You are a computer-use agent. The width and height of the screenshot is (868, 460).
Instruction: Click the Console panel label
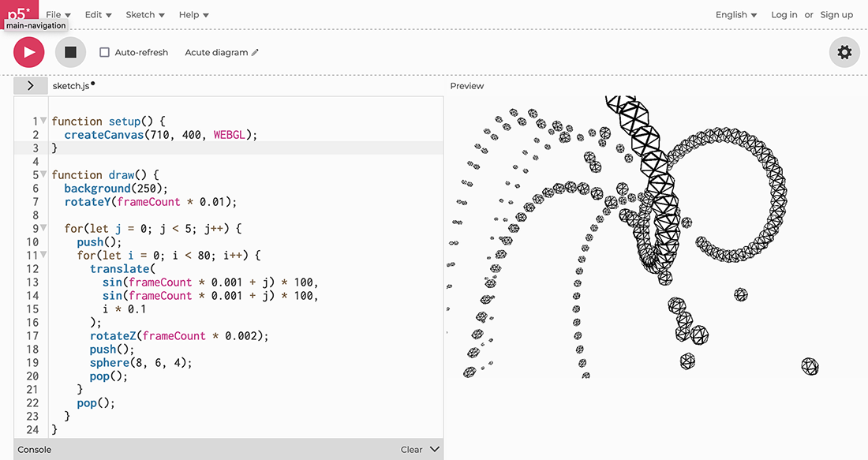pyautogui.click(x=34, y=450)
